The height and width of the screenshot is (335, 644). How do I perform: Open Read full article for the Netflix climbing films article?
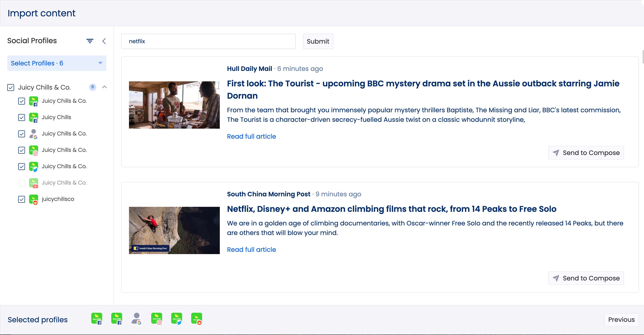point(251,250)
